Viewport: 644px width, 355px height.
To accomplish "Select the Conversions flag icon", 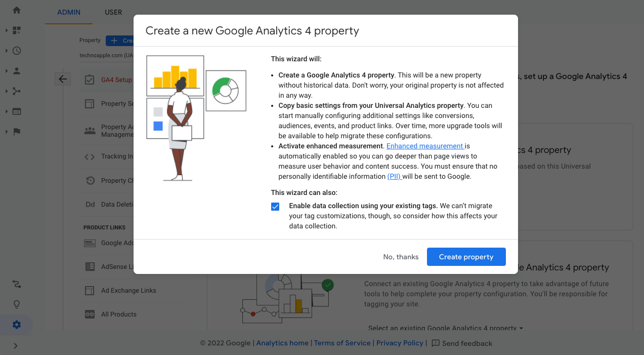I will coord(16,132).
